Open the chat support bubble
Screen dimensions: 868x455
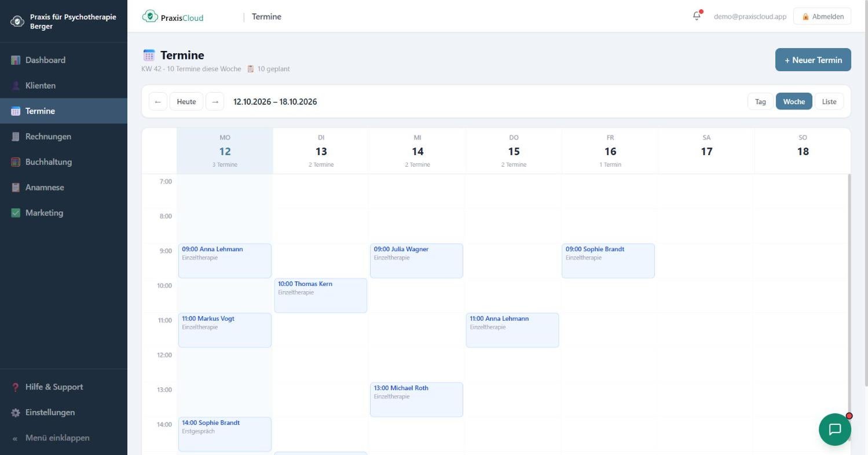(834, 429)
